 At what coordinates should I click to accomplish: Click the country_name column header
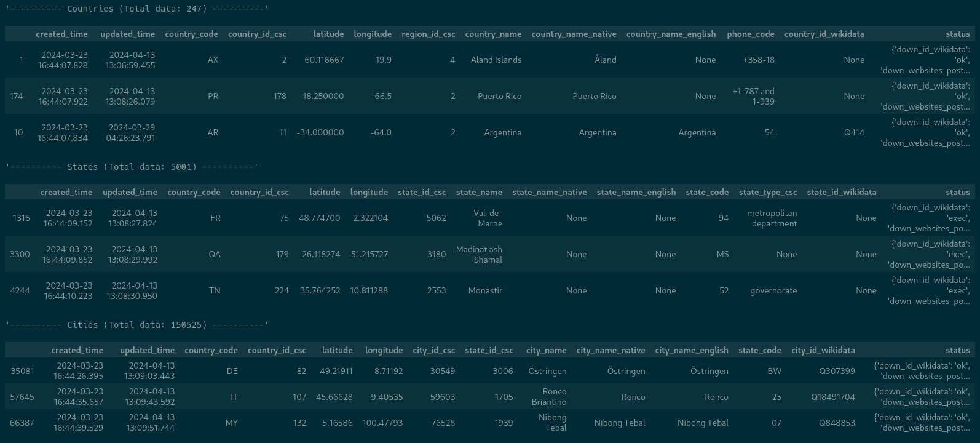(x=493, y=34)
